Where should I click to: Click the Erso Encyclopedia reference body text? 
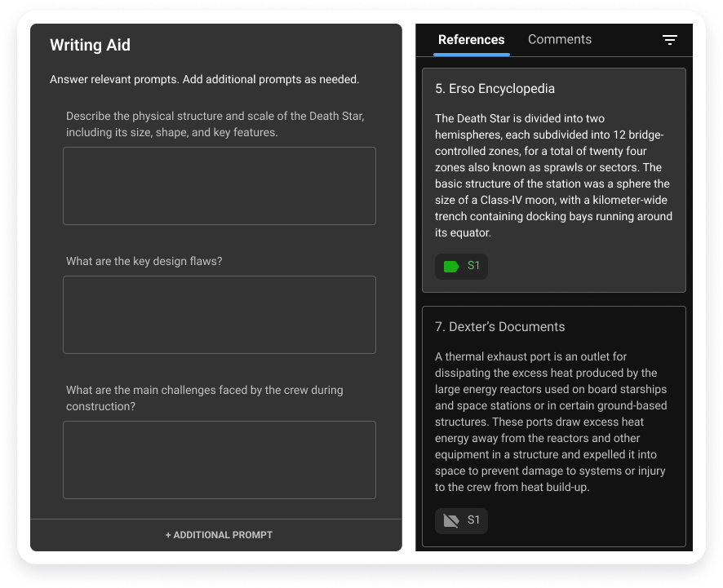[553, 175]
